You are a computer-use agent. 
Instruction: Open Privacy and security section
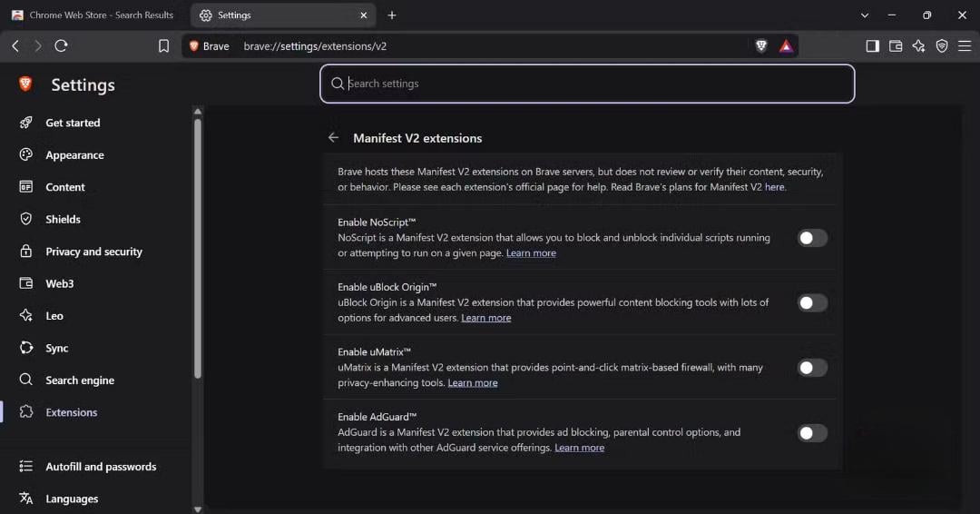point(93,252)
